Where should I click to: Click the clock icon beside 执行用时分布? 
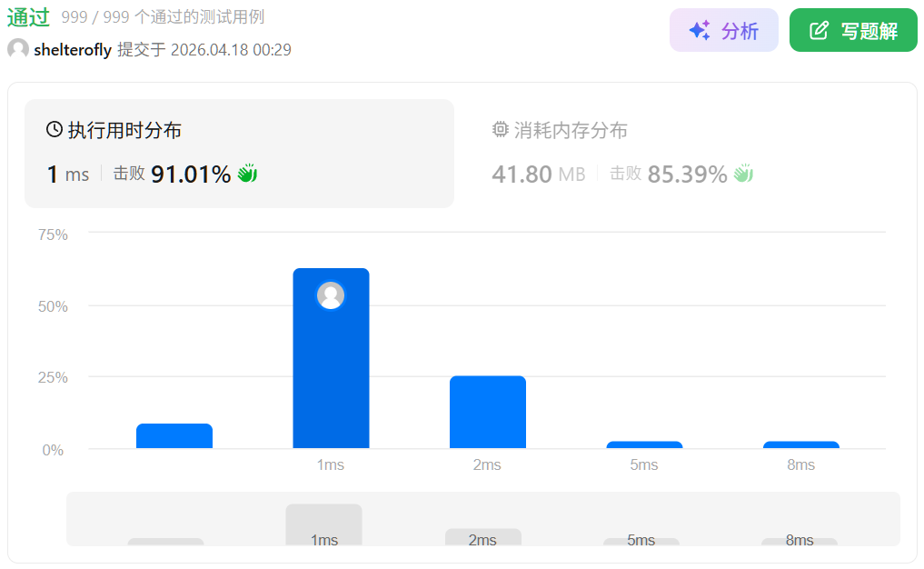point(55,130)
